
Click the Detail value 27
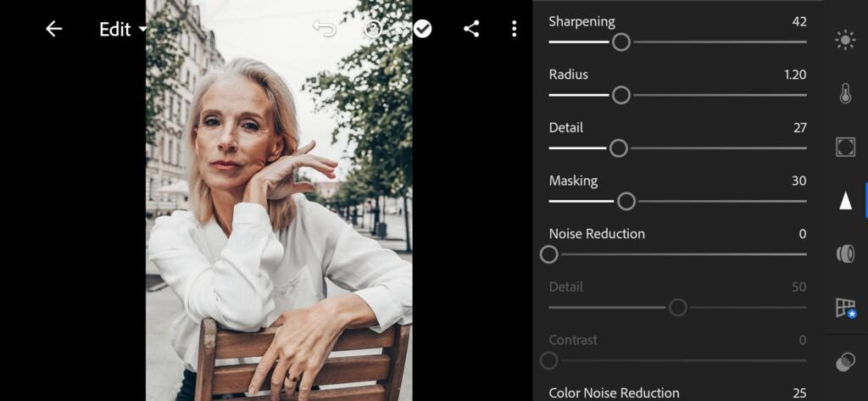(x=800, y=128)
